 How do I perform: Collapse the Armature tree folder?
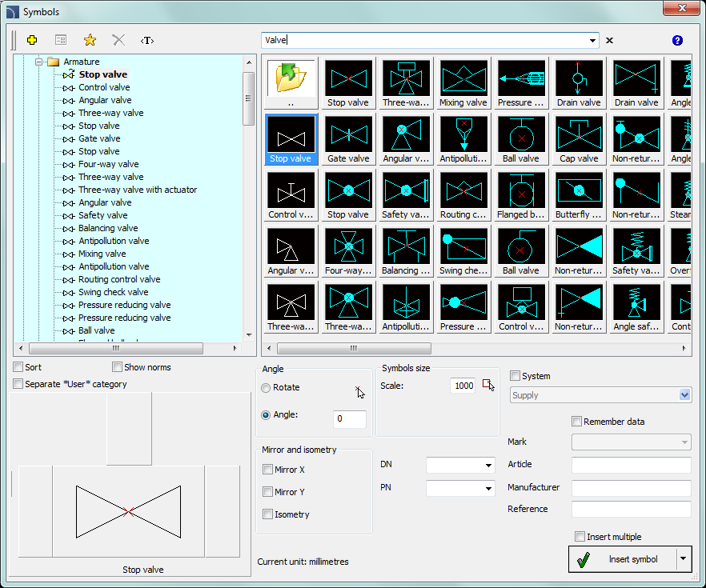click(38, 62)
